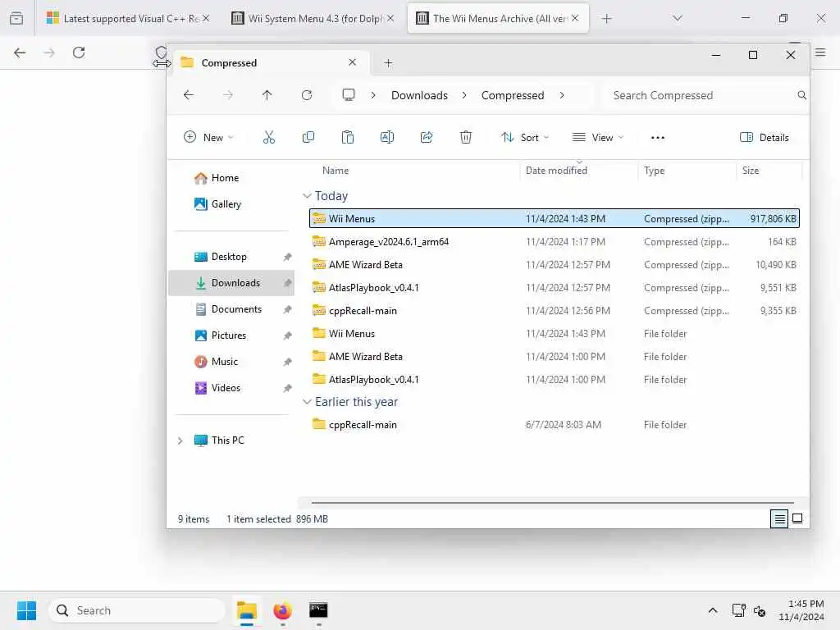The image size is (840, 630).
Task: Switch to details list view layout icon
Action: (779, 518)
